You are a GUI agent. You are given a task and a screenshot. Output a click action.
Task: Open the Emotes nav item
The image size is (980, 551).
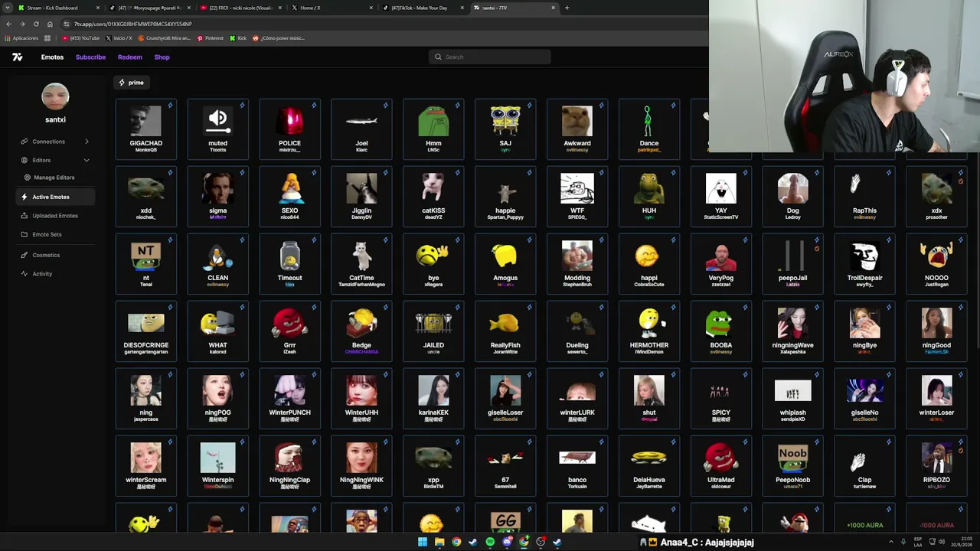[52, 57]
